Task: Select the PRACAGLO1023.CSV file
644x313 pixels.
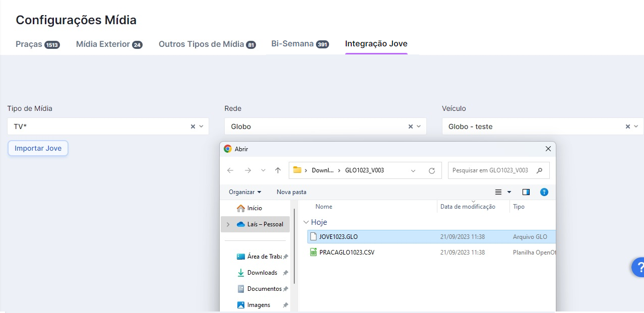Action: pos(347,252)
